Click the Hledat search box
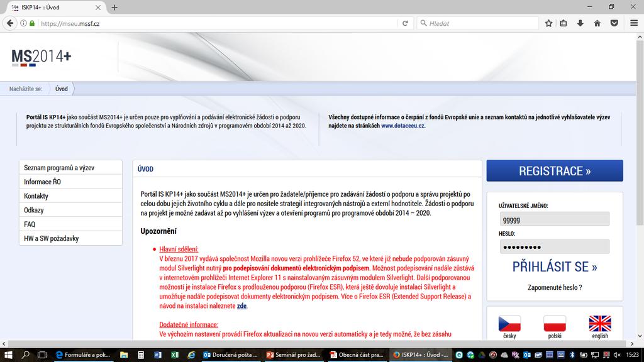The image size is (644, 362). 477,23
